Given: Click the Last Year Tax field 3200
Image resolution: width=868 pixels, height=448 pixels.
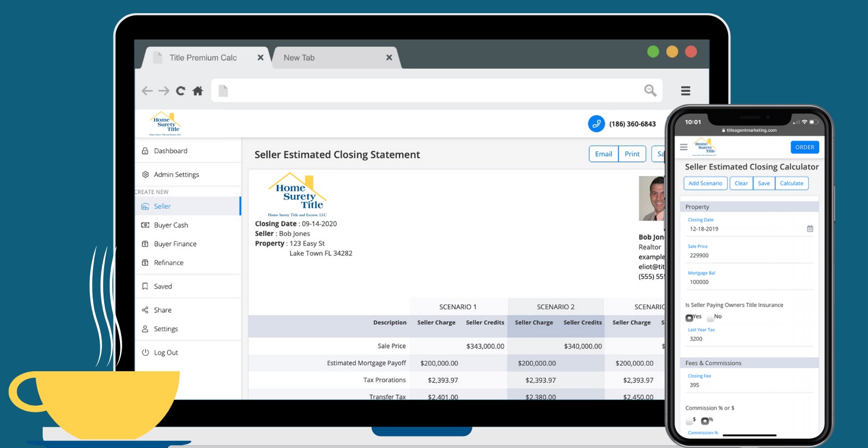Looking at the screenshot, I should [x=750, y=339].
